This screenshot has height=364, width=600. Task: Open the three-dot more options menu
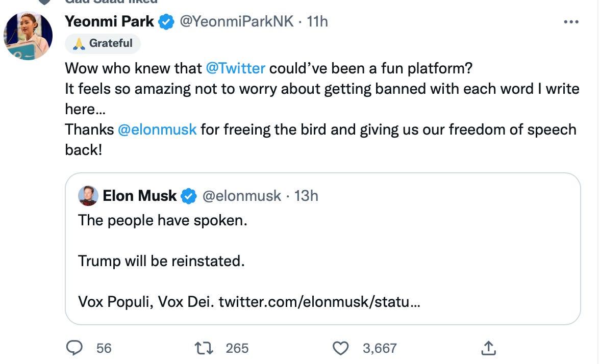570,22
